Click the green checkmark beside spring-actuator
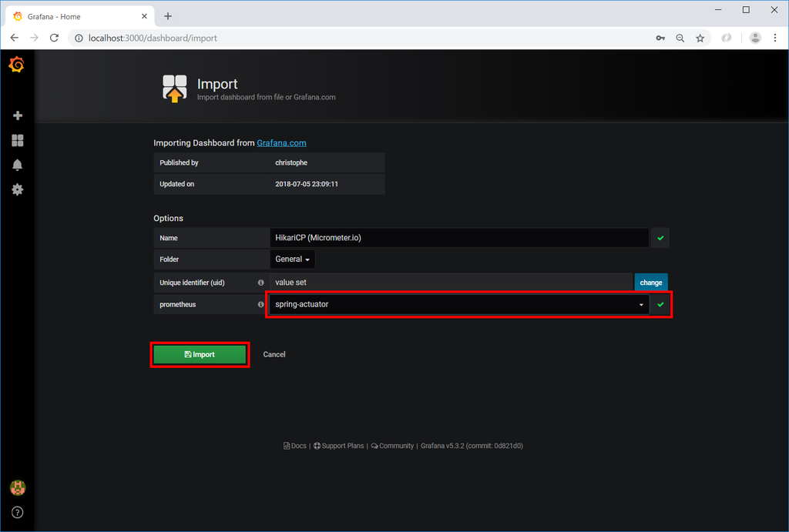The width and height of the screenshot is (789, 532). click(660, 304)
